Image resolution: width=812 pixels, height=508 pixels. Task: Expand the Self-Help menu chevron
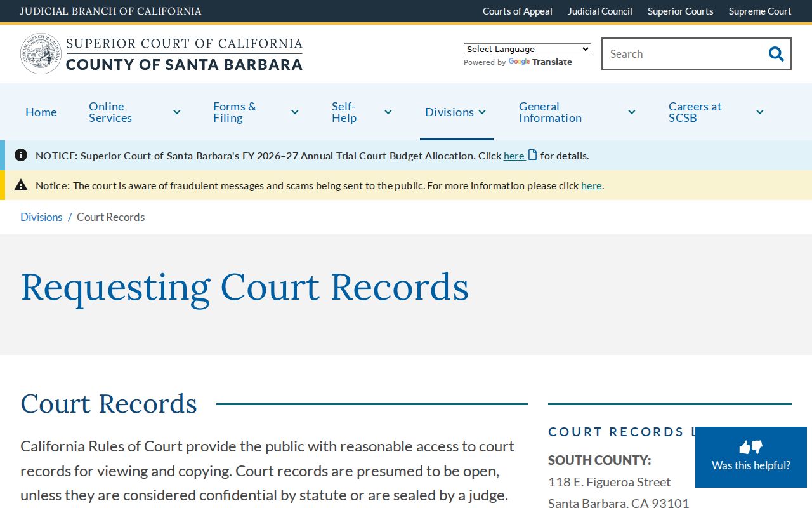[388, 112]
